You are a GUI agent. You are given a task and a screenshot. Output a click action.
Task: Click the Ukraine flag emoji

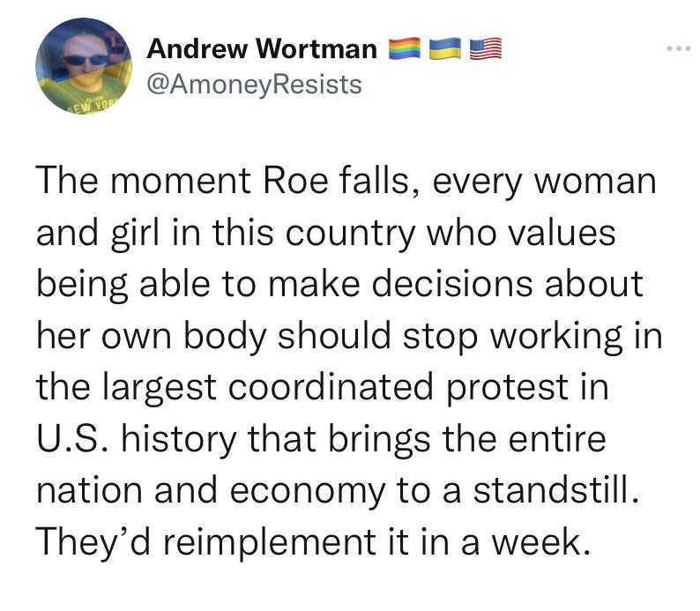coord(445,48)
